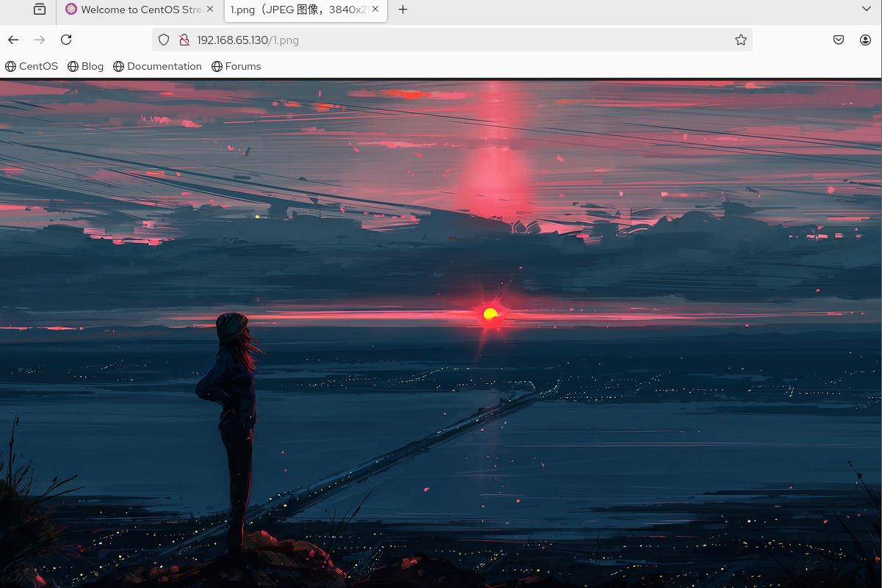
Task: Open the Forums bookmark
Action: pos(236,66)
